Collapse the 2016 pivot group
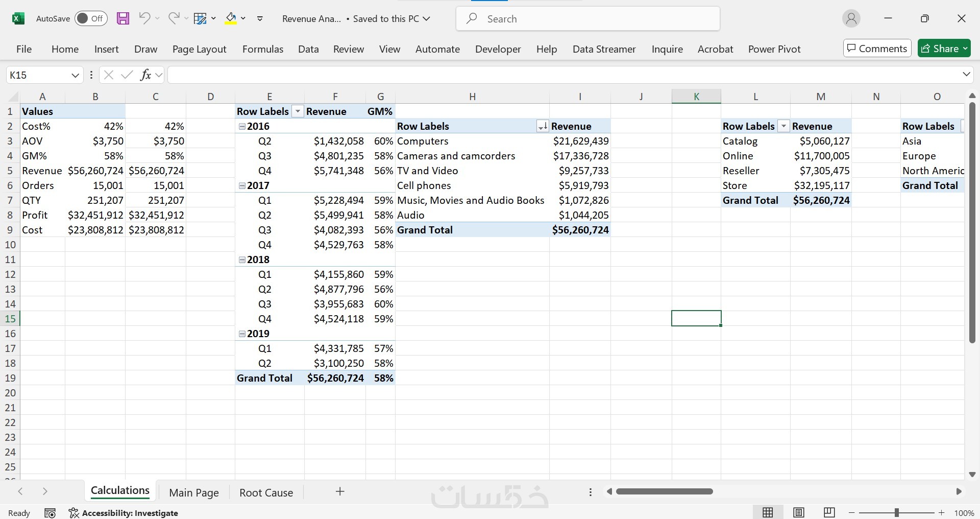The height and width of the screenshot is (519, 980). (242, 127)
